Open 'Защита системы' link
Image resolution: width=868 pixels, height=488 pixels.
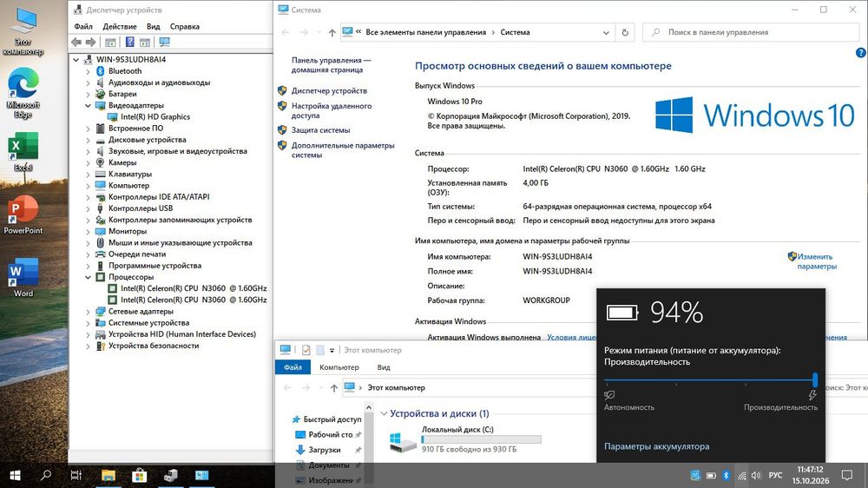(320, 130)
